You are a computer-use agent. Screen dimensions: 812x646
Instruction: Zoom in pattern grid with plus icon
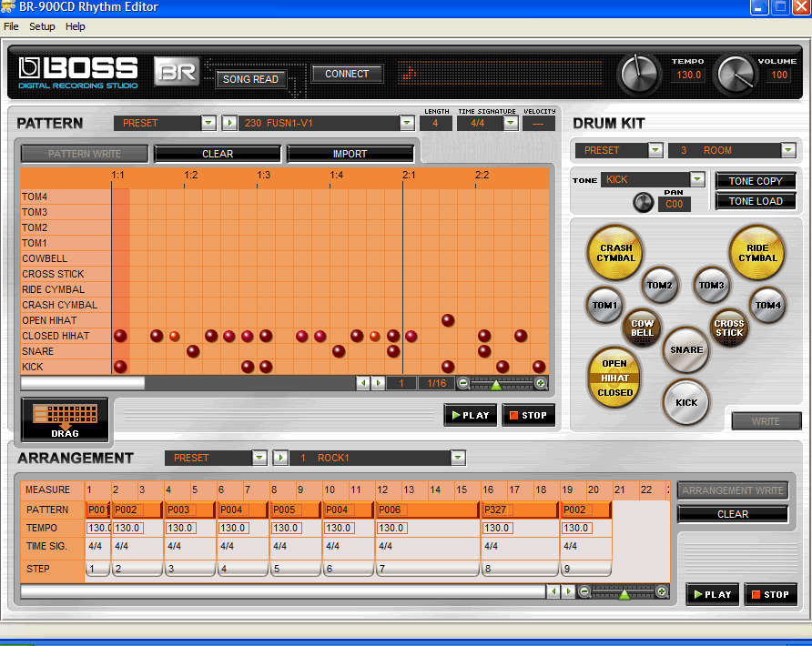(541, 384)
